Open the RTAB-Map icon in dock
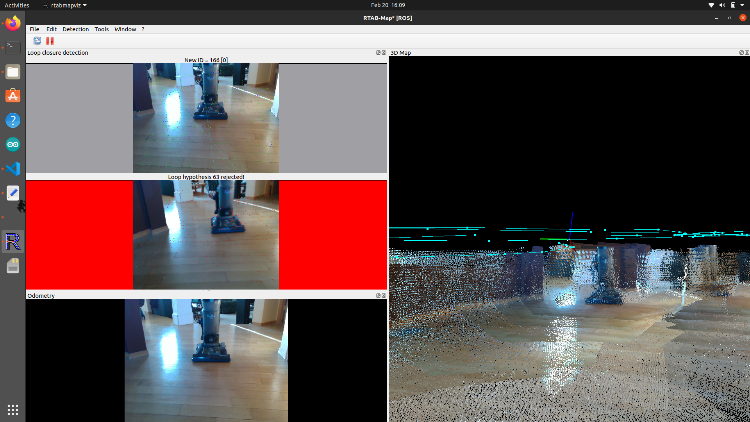 (x=13, y=242)
